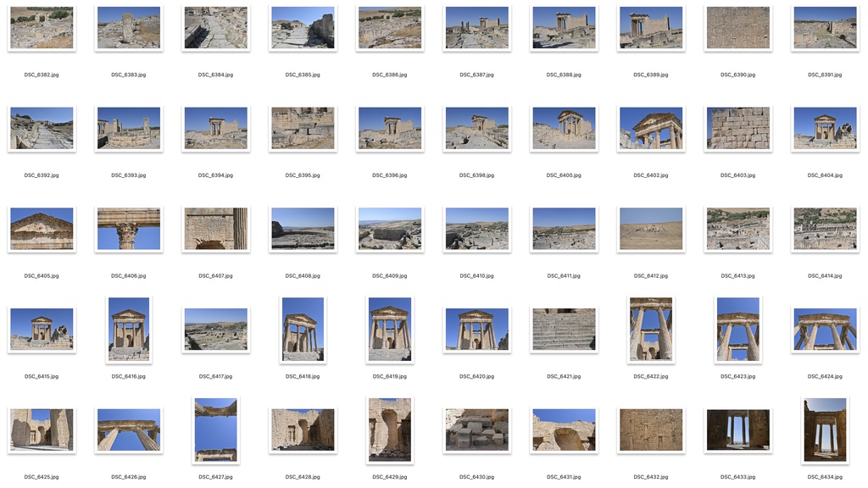Image resolution: width=868 pixels, height=488 pixels.
Task: Select the DSC_6414.jpg thumbnail image
Action: [x=825, y=229]
